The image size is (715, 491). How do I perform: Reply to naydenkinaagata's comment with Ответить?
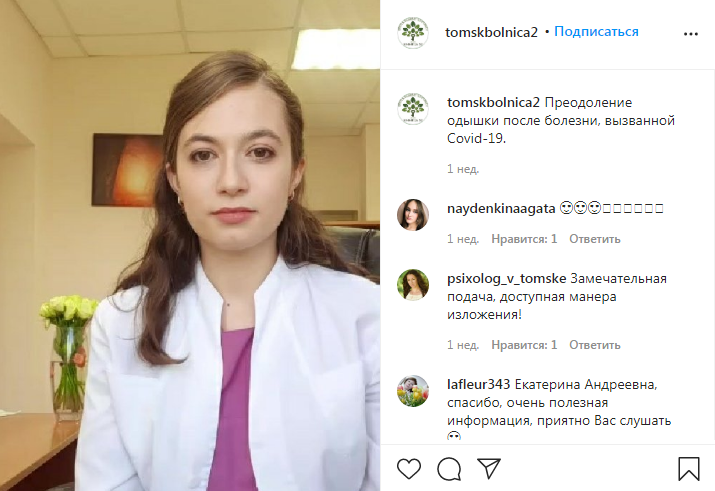coord(595,239)
